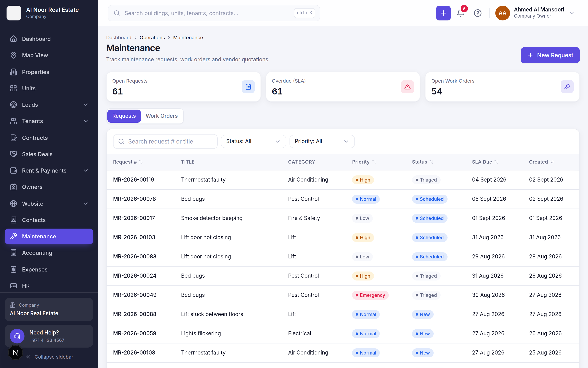588x368 pixels.
Task: Open Accounting in the sidebar
Action: tap(49, 253)
